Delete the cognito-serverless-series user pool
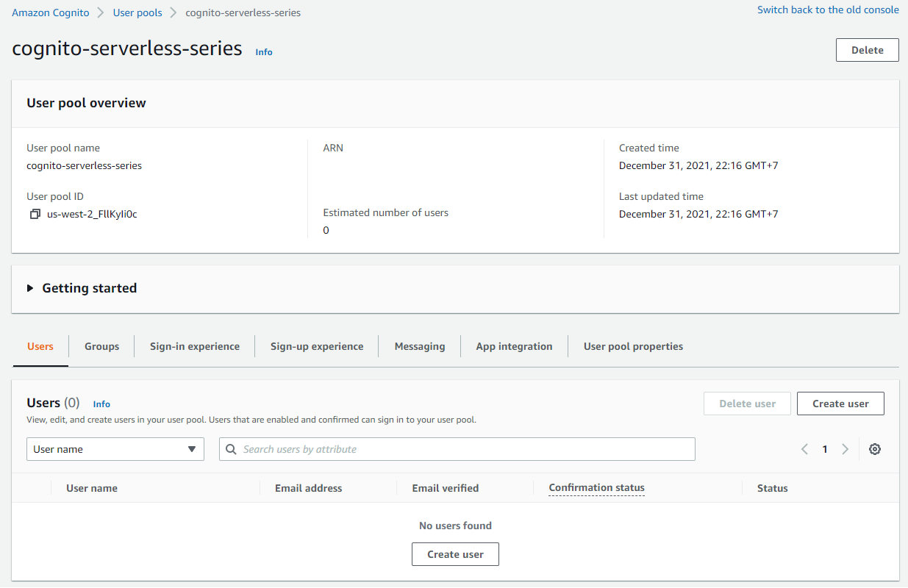The height and width of the screenshot is (588, 908). point(867,49)
